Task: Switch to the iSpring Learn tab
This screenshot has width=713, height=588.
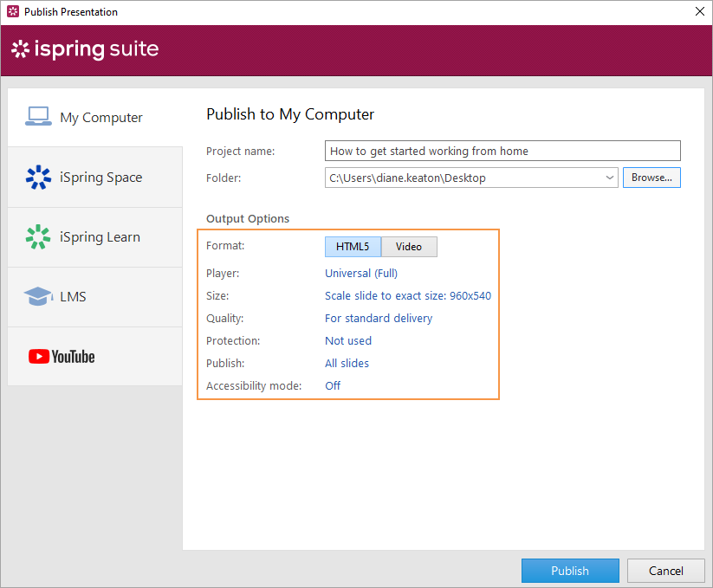Action: [x=95, y=237]
